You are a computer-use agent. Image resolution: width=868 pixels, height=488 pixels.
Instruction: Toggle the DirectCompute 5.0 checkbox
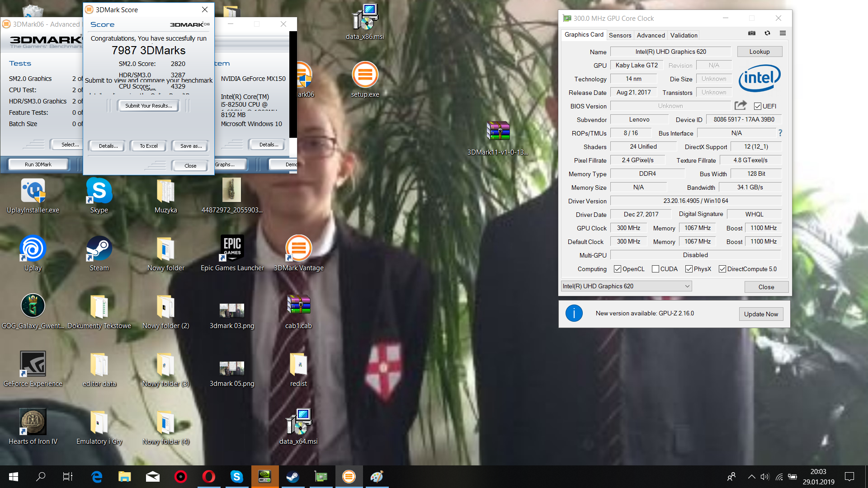coord(722,269)
